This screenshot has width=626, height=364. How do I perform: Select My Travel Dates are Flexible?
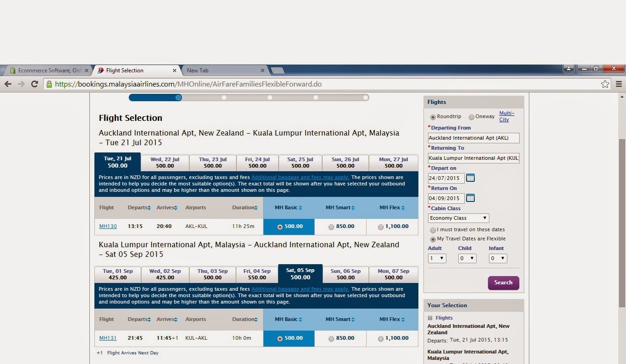point(433,239)
